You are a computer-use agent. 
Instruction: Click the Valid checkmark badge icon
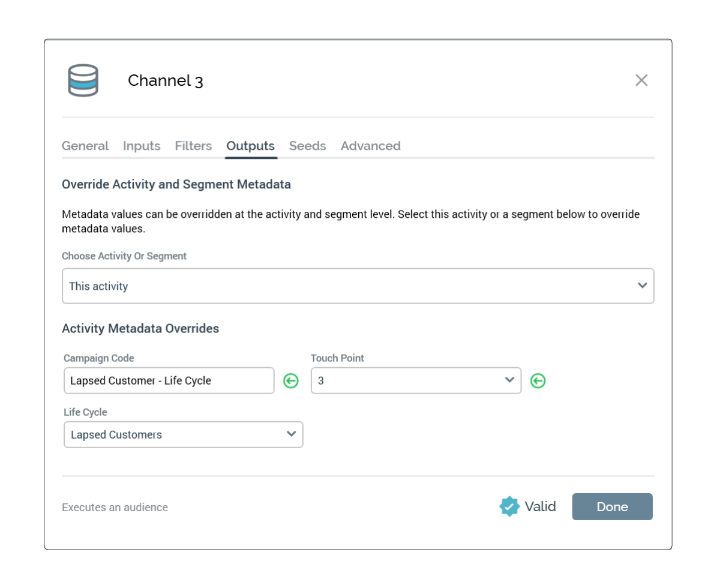point(509,507)
